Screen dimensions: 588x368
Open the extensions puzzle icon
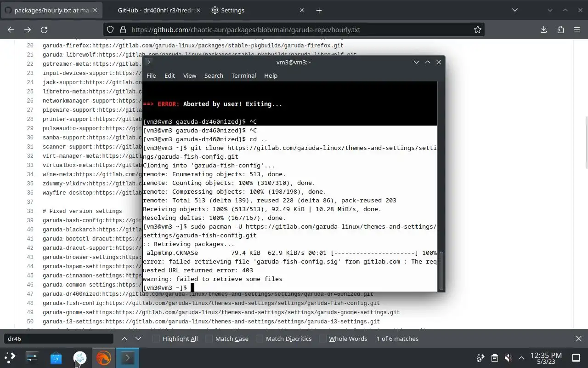(x=560, y=29)
